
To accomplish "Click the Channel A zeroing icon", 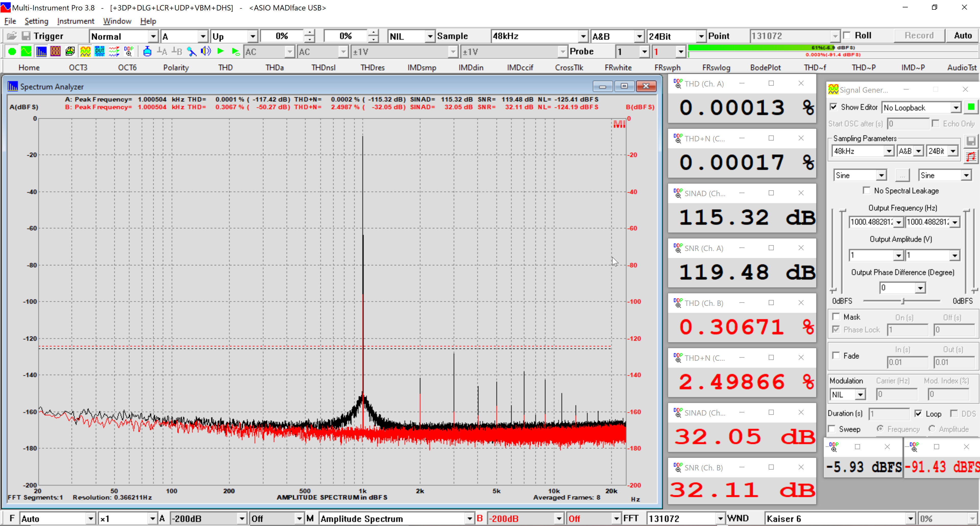I will tap(162, 51).
